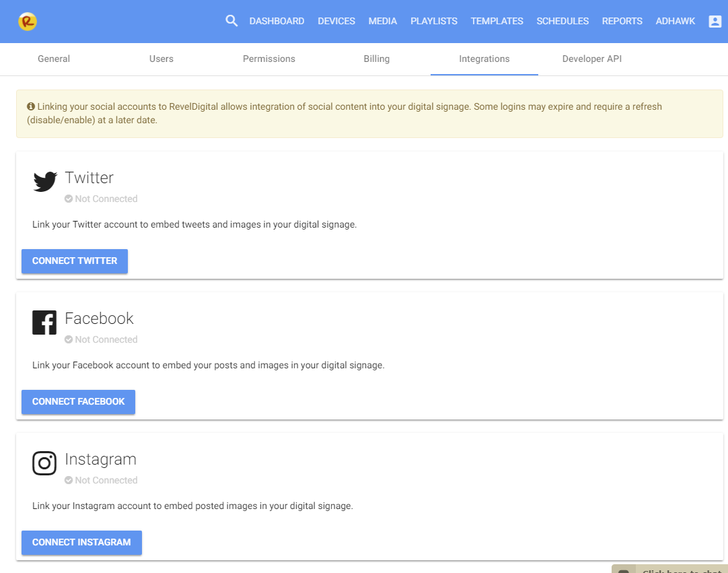Open Playlists from the navigation bar

(434, 22)
